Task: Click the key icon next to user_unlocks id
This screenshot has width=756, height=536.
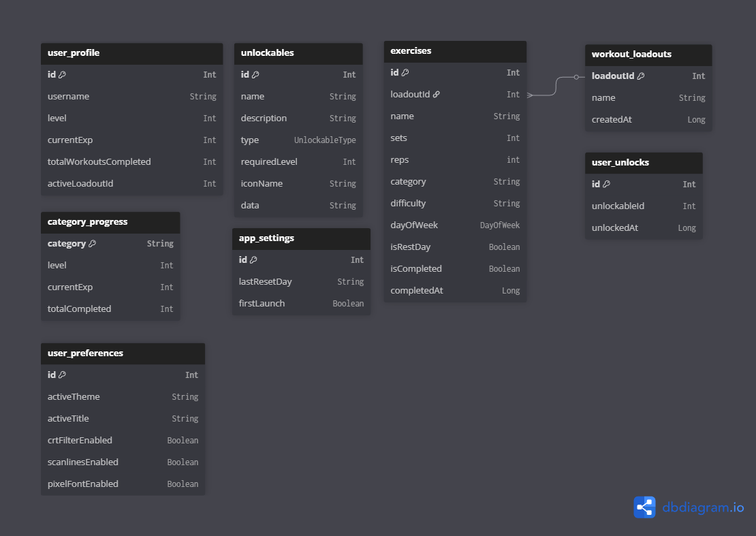Action: pos(606,185)
